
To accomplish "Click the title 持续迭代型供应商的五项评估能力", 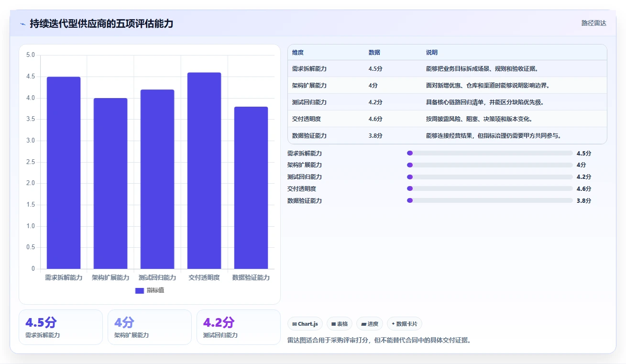I will pos(101,23).
